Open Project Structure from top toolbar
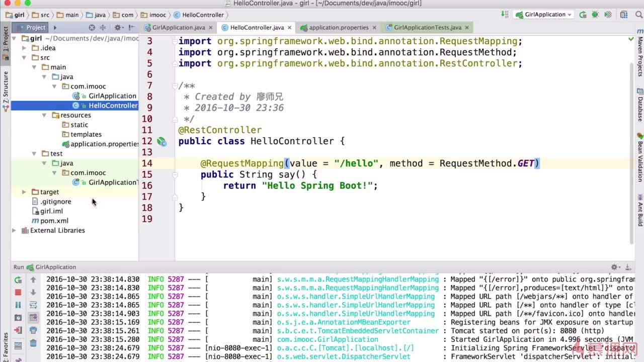The image size is (644, 362). point(624,15)
